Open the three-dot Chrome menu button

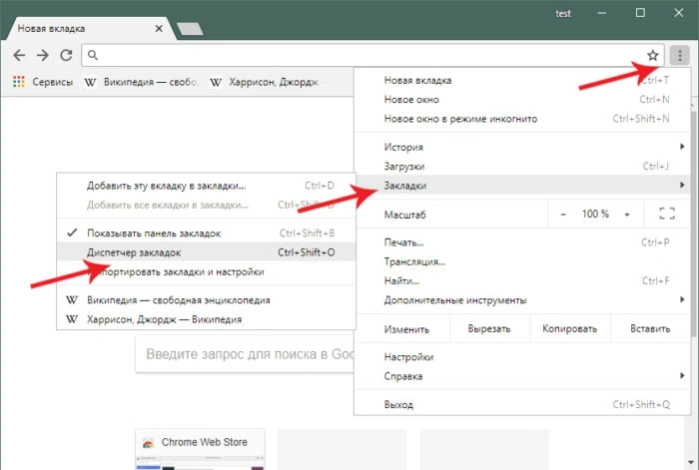click(x=679, y=55)
